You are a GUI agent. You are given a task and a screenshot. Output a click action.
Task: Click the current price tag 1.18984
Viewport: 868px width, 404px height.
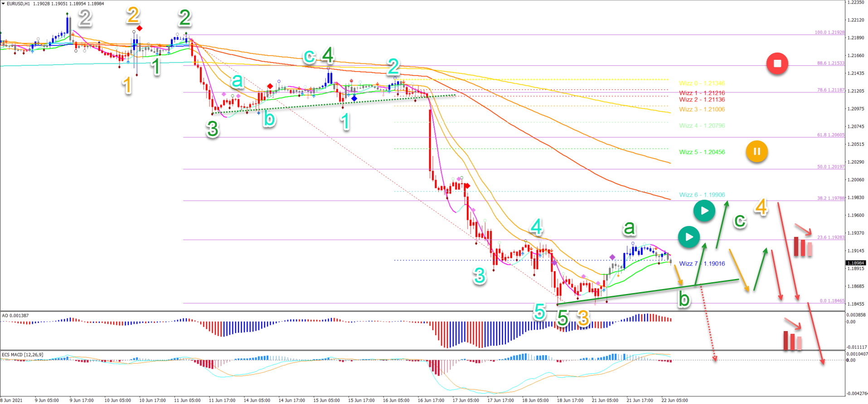click(x=856, y=263)
